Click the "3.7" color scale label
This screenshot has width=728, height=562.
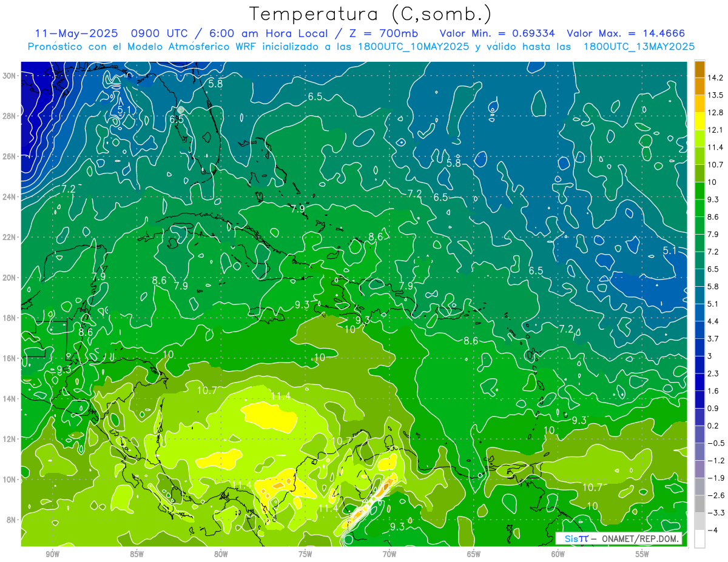713,338
